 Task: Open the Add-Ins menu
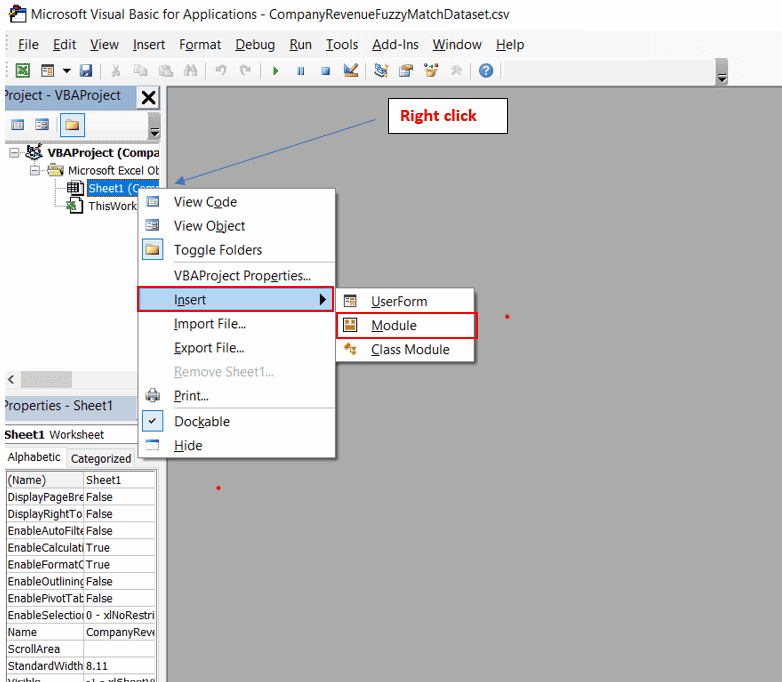click(x=395, y=45)
